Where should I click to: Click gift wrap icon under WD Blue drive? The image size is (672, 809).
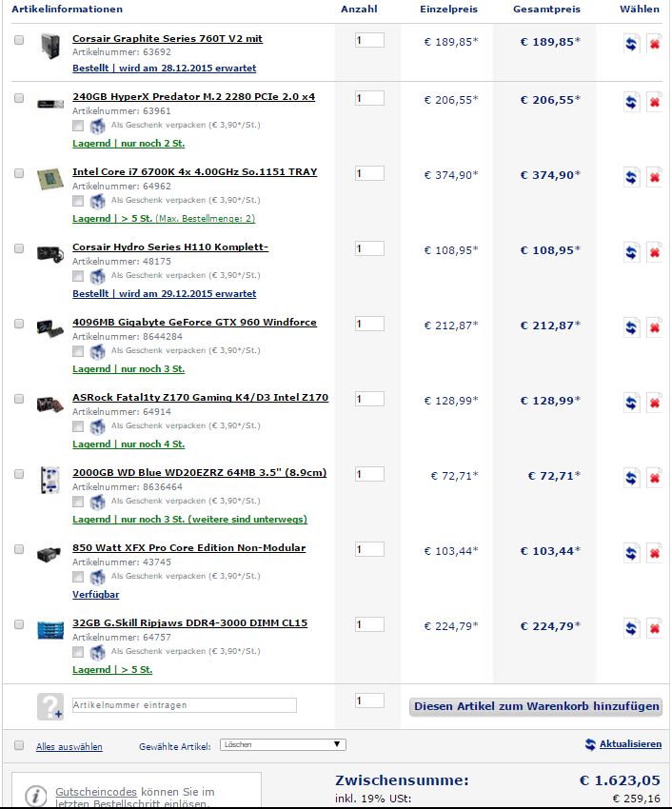point(97,501)
